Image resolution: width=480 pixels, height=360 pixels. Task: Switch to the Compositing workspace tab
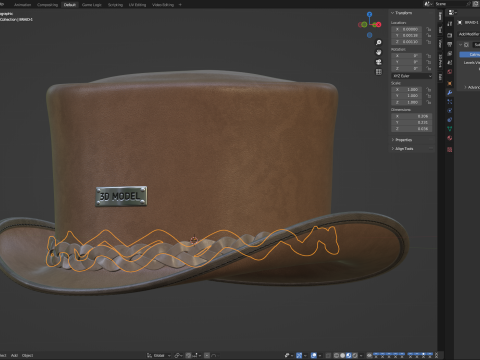[47, 5]
